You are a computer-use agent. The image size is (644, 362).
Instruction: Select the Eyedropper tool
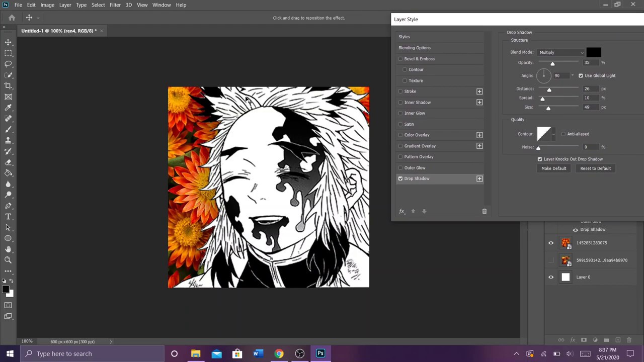(x=8, y=108)
